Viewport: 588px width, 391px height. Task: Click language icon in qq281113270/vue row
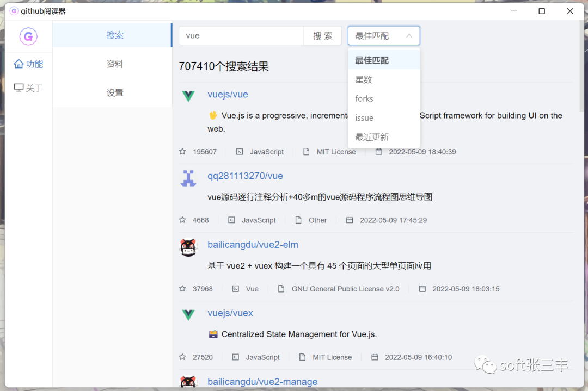click(232, 220)
